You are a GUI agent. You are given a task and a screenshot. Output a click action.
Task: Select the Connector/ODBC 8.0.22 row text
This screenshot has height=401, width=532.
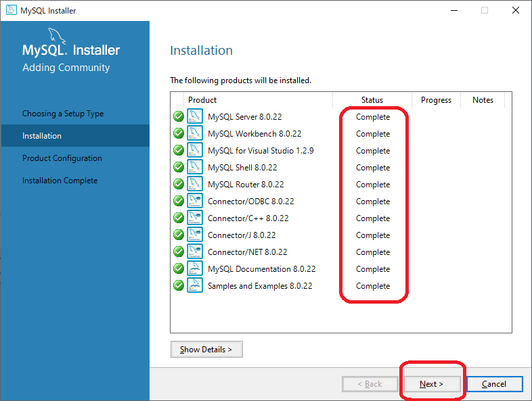tap(250, 202)
